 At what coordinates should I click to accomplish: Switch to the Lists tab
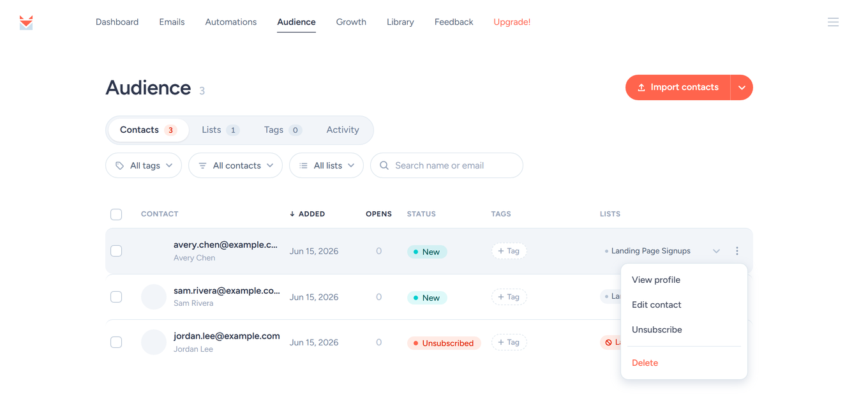tap(220, 130)
